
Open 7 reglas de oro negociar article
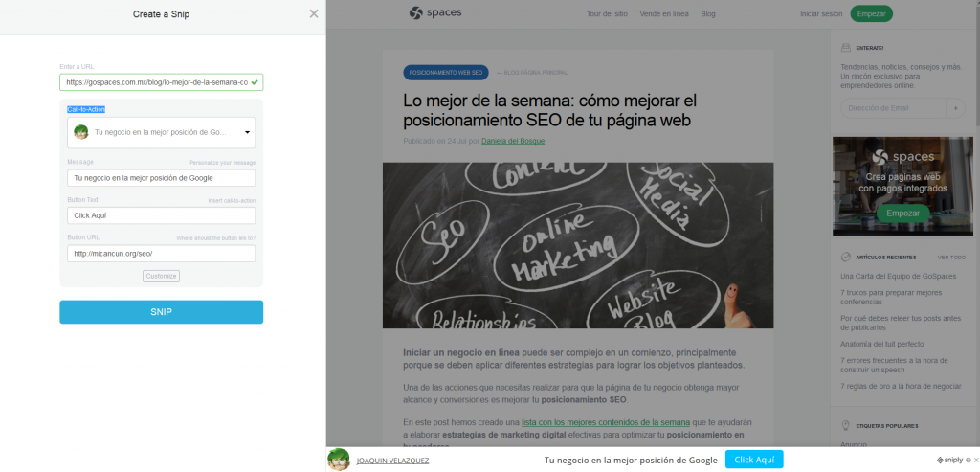[x=901, y=387]
